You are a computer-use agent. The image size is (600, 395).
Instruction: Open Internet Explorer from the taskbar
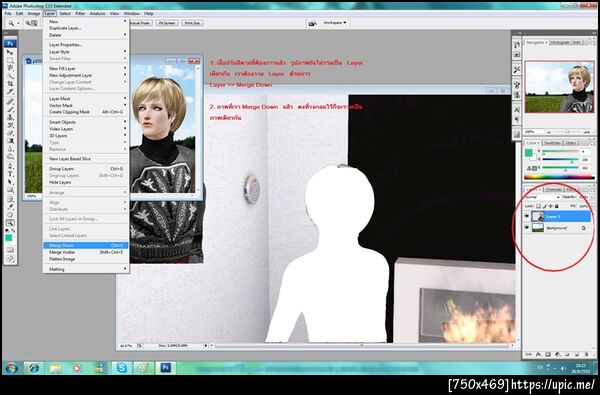point(33,368)
